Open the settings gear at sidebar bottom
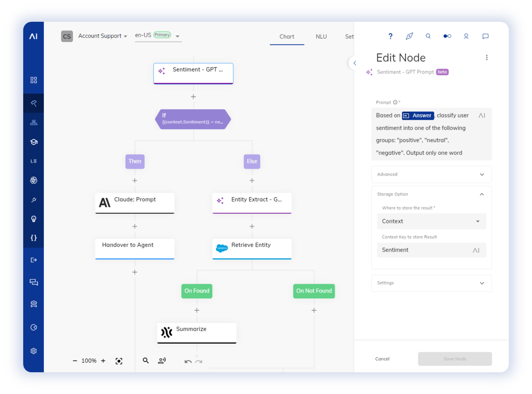The image size is (532, 394). pyautogui.click(x=33, y=351)
